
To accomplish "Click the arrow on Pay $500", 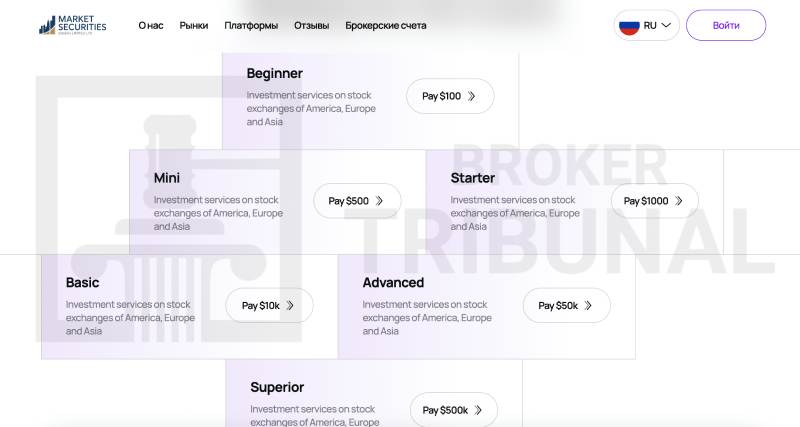I will tap(379, 201).
